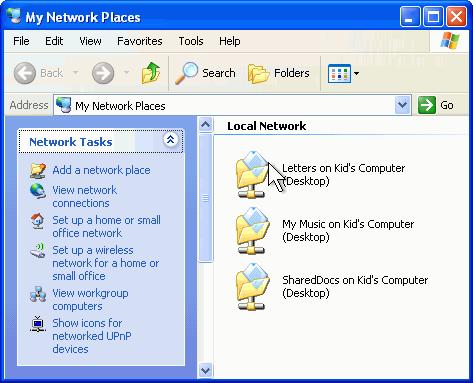Click the window title bar system icon
Viewport: 473px width, 383px height.
point(14,16)
